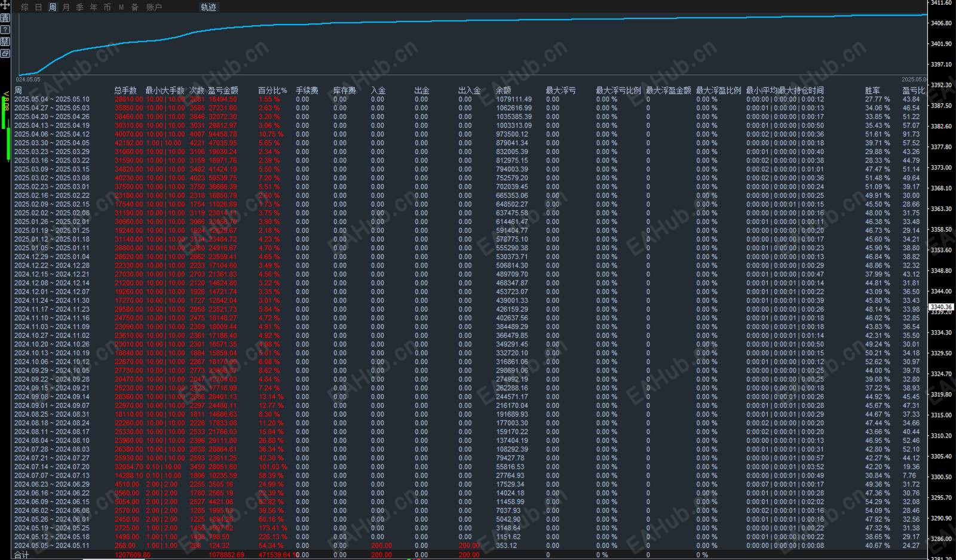
Task: Open the 币 currency tab
Action: (x=107, y=7)
